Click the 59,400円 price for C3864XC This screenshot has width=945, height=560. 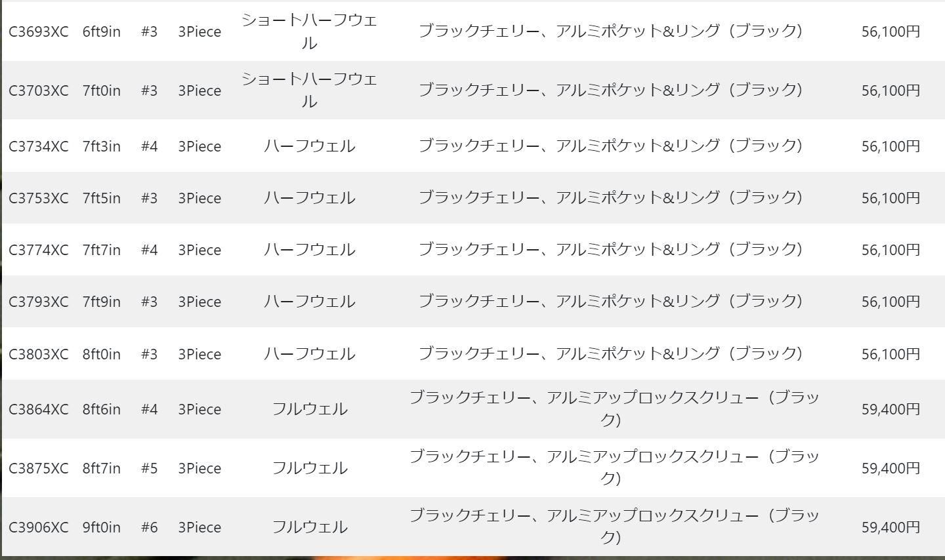click(x=891, y=409)
